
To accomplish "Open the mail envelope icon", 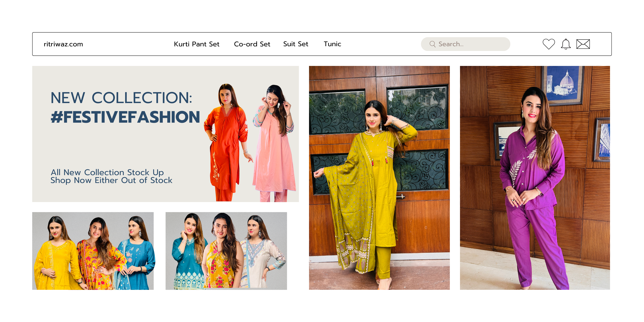I will 583,44.
